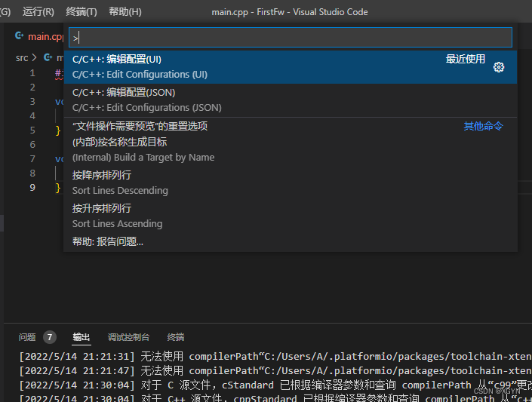Switch to the Output (输出) panel tab
The height and width of the screenshot is (402, 532).
81,337
